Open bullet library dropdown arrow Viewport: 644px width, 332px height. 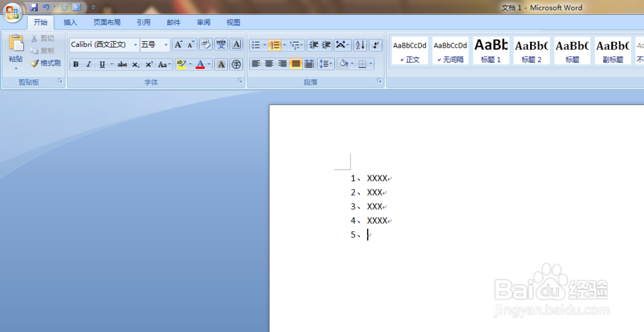point(265,44)
